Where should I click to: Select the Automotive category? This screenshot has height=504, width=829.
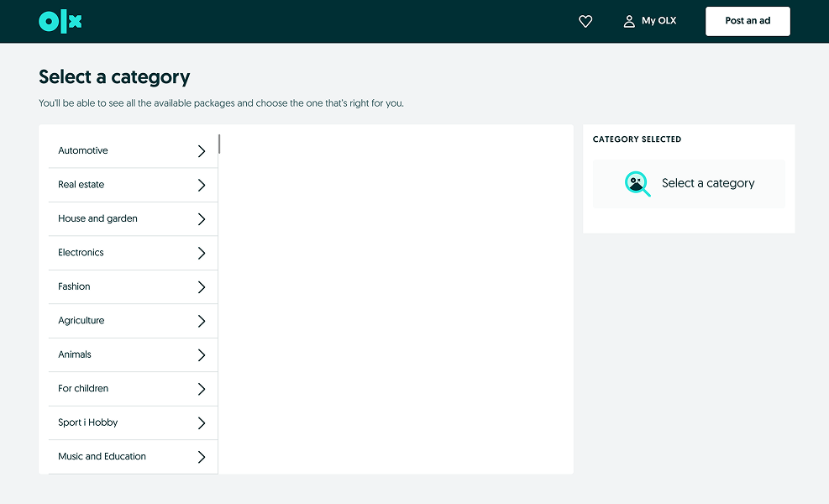(134, 150)
